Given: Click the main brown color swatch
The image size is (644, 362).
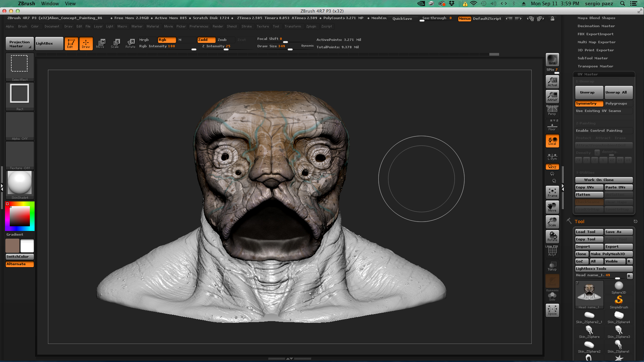Looking at the screenshot, I should 12,246.
